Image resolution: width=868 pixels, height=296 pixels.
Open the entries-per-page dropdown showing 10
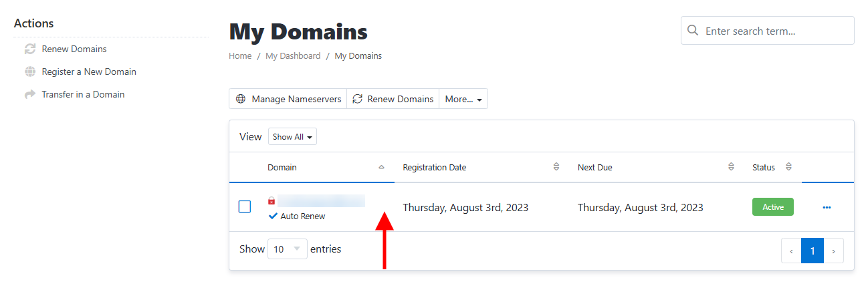pos(287,249)
